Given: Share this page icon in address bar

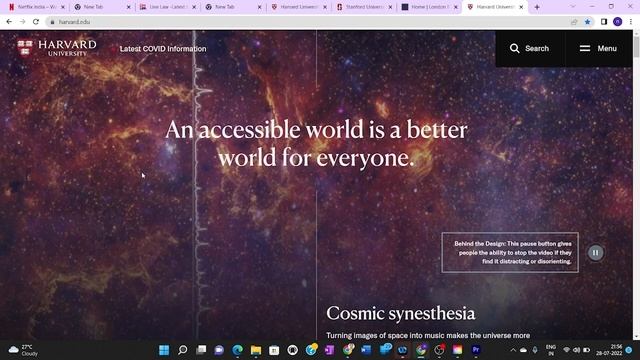Looking at the screenshot, I should (x=574, y=22).
